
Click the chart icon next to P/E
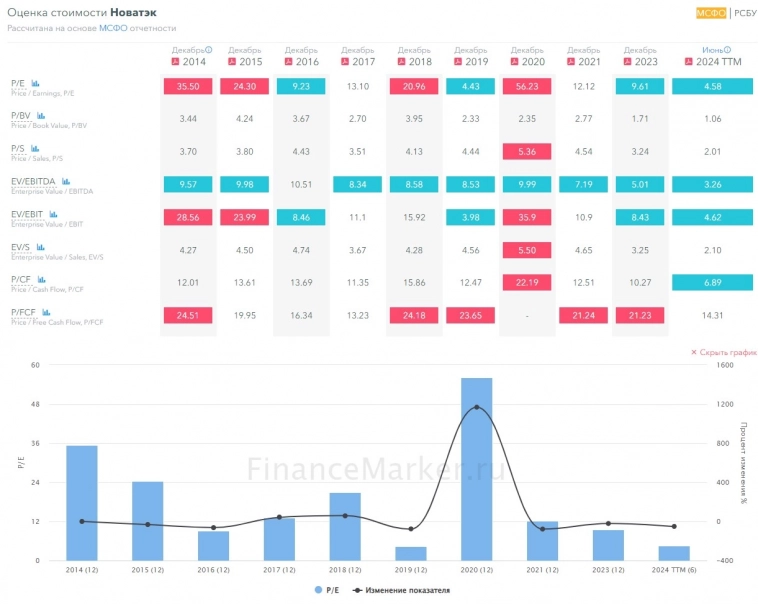pos(36,83)
